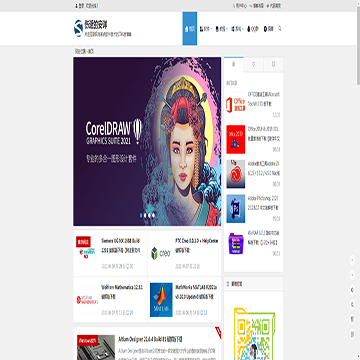Click the MATLAB logo thumbnail
The height and width of the screenshot is (360, 360).
click(x=161, y=300)
